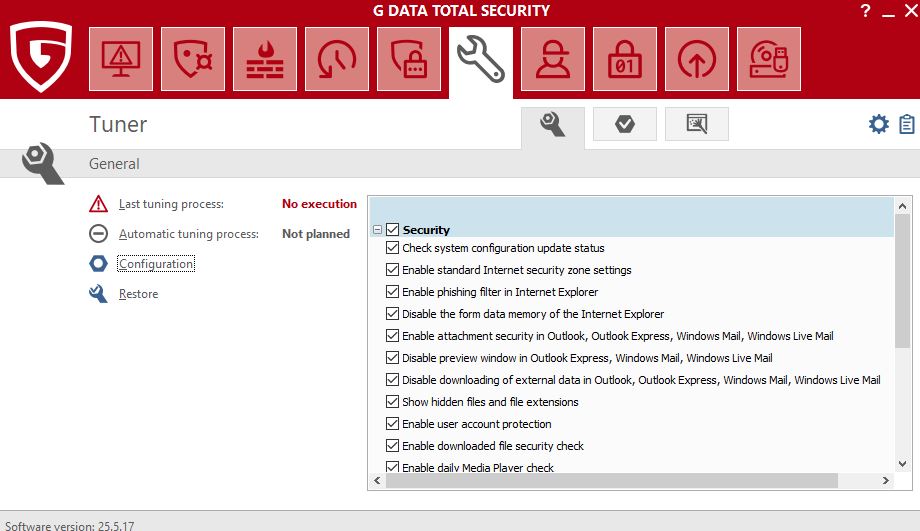Image resolution: width=920 pixels, height=531 pixels.
Task: Open the Device control disk icon
Action: point(769,59)
